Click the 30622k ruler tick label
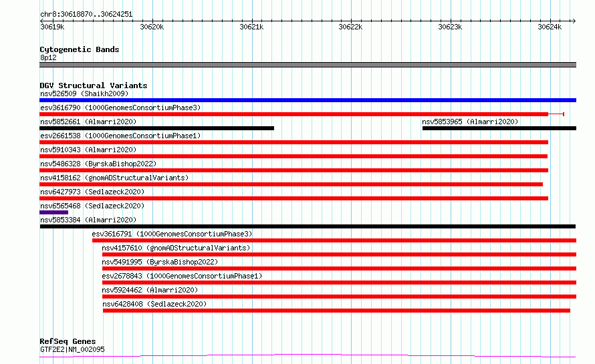Screen dimensions: 595x364 pyautogui.click(x=350, y=27)
